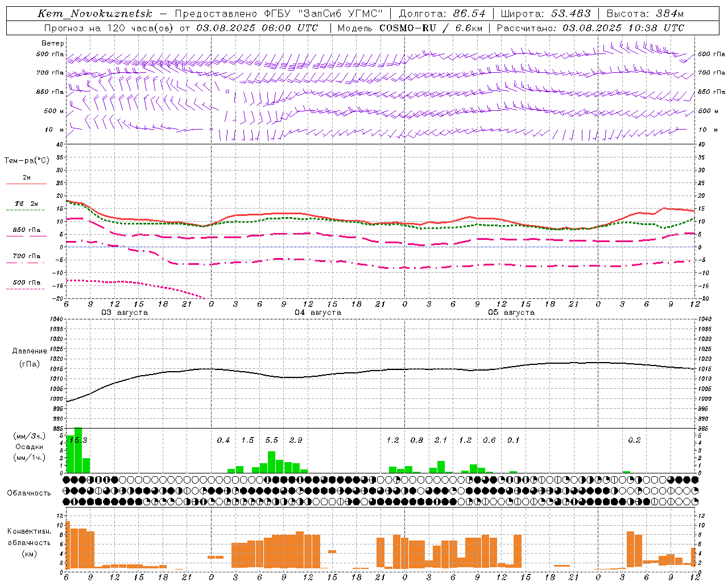Select the Давление panel label
Screen dimensions: 728x582
click(x=28, y=351)
